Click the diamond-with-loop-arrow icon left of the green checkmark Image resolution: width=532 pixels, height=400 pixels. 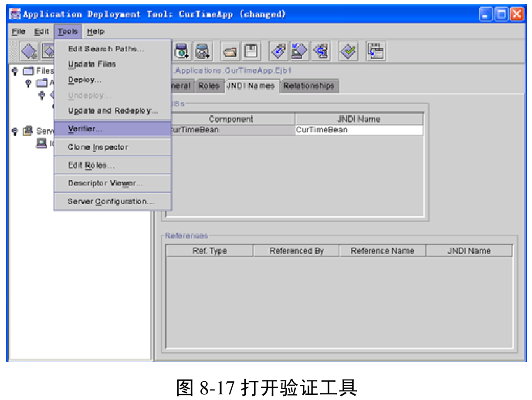[321, 52]
